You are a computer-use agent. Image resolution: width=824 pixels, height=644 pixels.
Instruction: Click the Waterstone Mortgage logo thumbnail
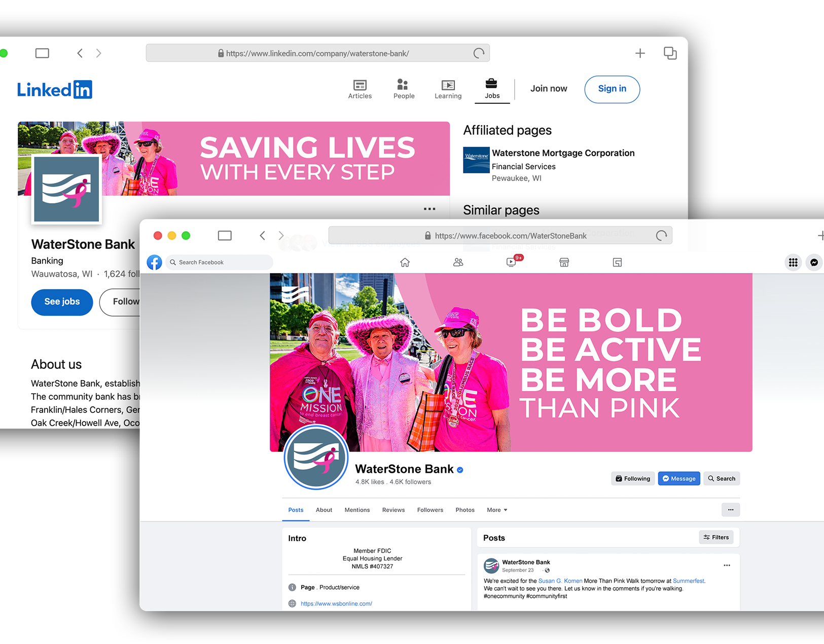[476, 160]
